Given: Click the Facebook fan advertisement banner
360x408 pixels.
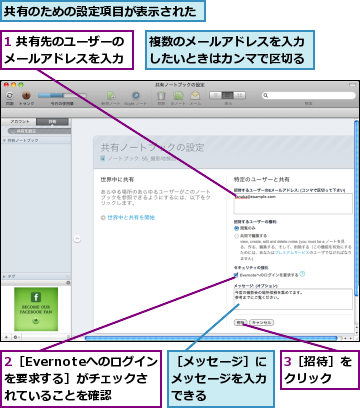Looking at the screenshot, I should [36, 309].
